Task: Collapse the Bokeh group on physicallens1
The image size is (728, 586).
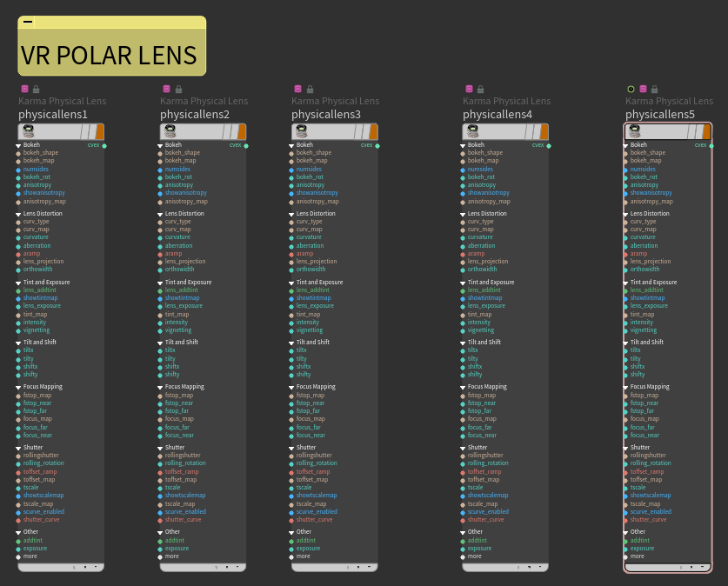Action: 18,145
